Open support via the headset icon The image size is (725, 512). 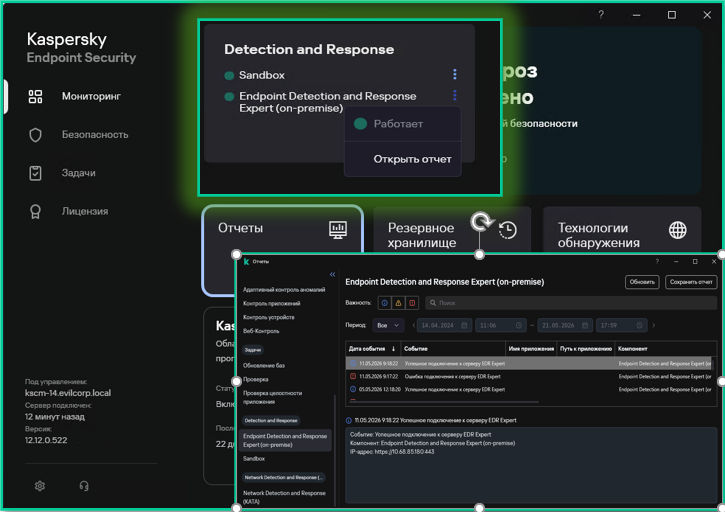pyautogui.click(x=84, y=486)
